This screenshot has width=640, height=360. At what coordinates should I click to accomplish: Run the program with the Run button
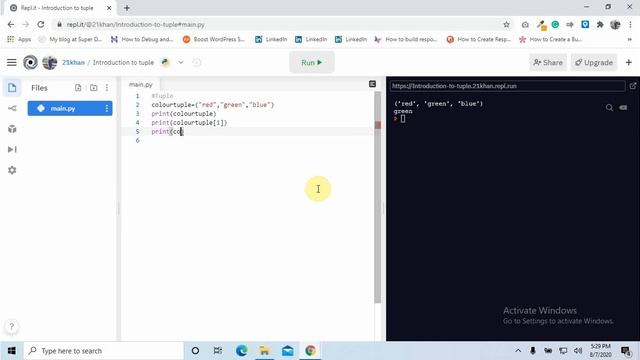coord(312,62)
